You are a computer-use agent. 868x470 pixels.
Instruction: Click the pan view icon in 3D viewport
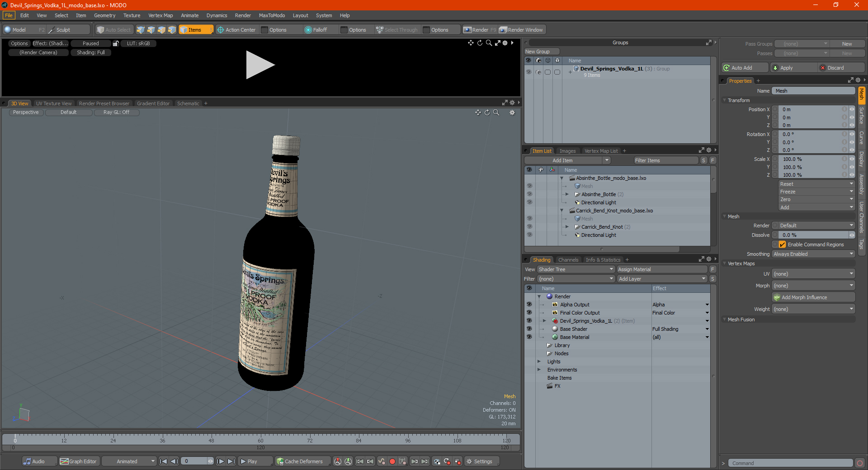coord(478,113)
